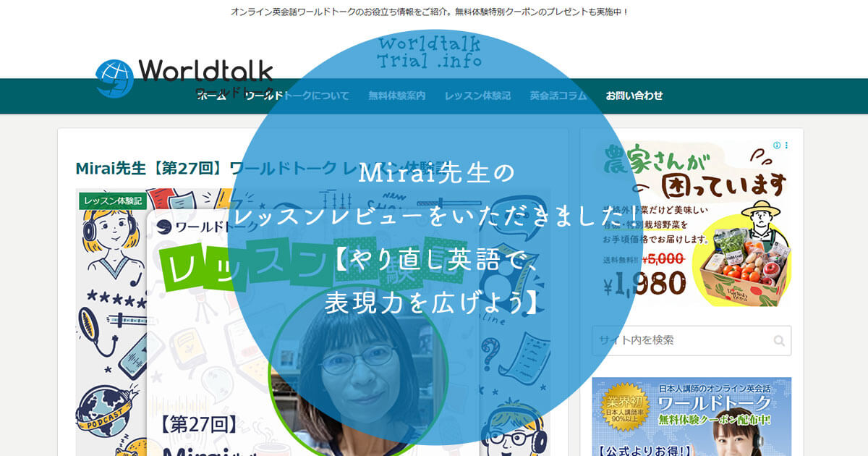Open the ワールドトーク無料体験クーポン banner
This screenshot has height=456, width=868.
tap(691, 416)
